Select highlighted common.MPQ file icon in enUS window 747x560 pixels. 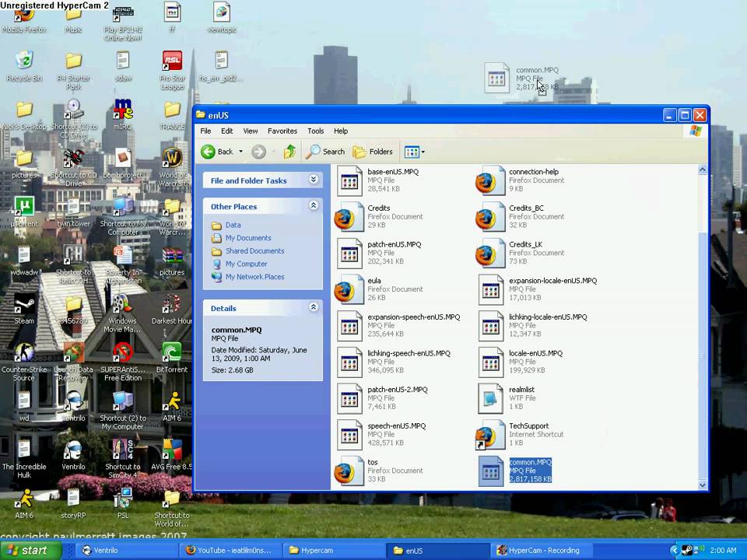(491, 471)
